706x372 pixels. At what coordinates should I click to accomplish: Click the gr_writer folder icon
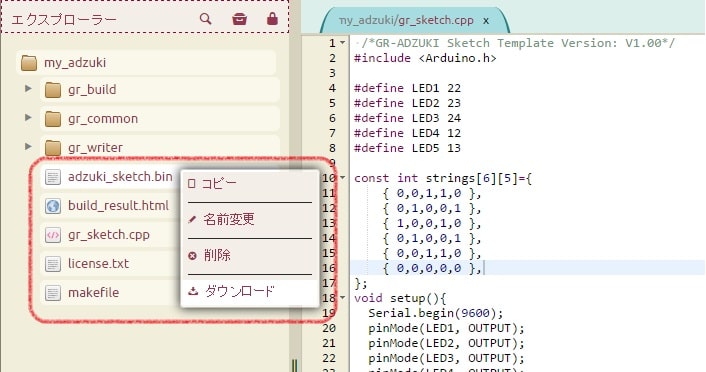point(53,148)
